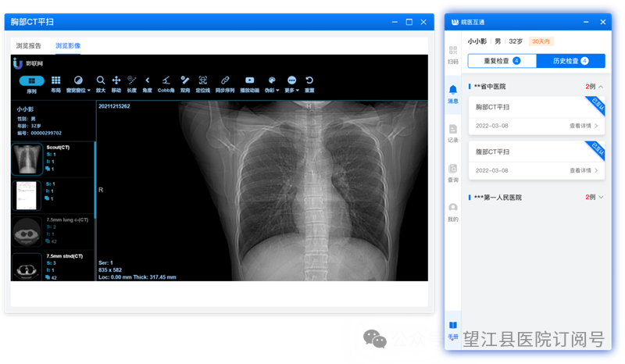This screenshot has width=625, height=364.
Task: Switch to the 浏览报告 tab
Action: [x=28, y=46]
